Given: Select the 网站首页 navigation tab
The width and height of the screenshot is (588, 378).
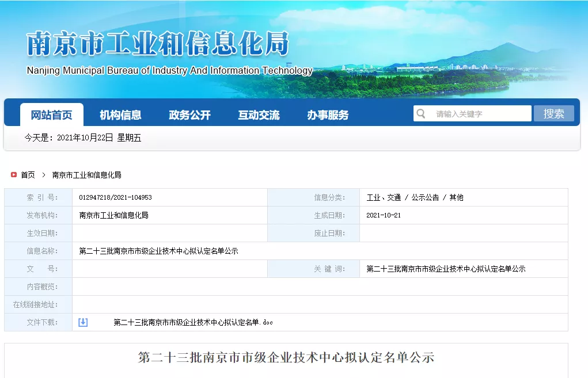Looking at the screenshot, I should click(52, 114).
